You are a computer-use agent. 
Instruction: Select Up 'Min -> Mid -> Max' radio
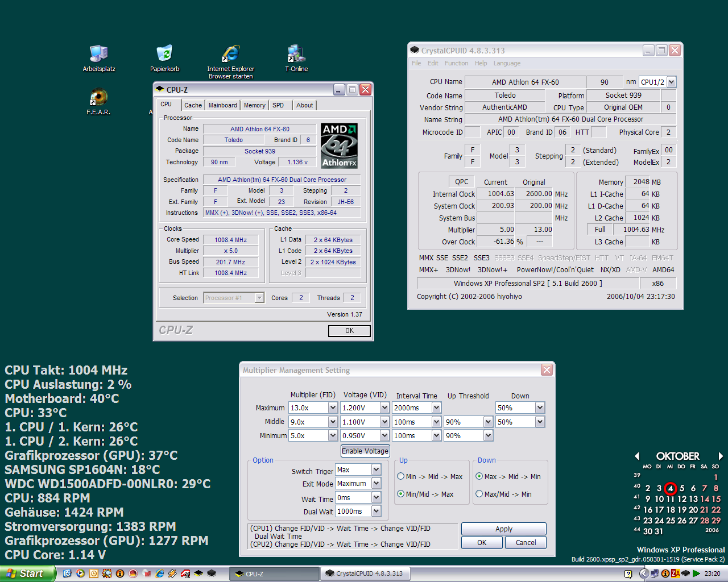point(400,476)
